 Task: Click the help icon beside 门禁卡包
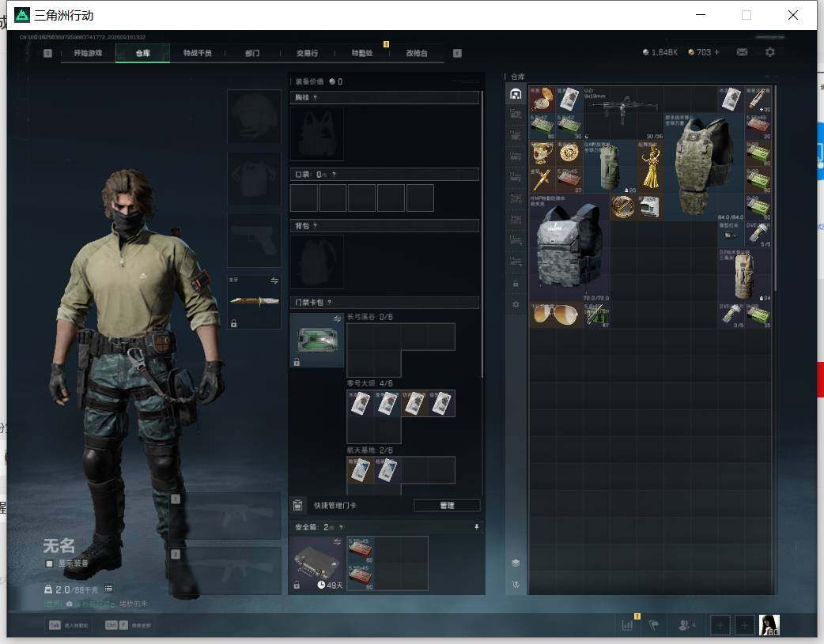329,303
